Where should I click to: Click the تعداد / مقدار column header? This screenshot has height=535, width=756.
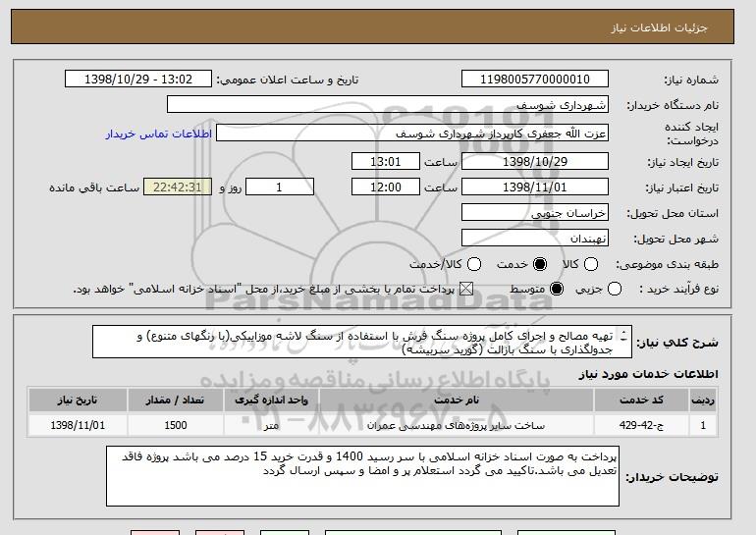click(175, 401)
